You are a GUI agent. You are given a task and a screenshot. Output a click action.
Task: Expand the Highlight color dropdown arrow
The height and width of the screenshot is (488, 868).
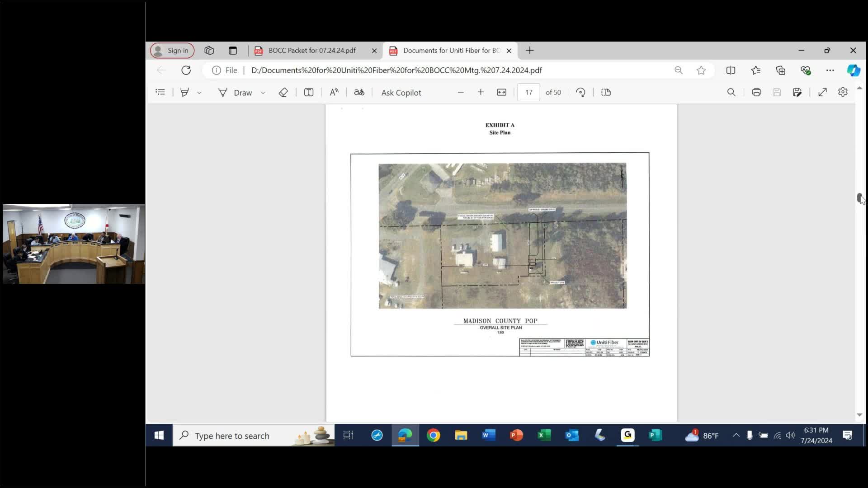tap(199, 93)
